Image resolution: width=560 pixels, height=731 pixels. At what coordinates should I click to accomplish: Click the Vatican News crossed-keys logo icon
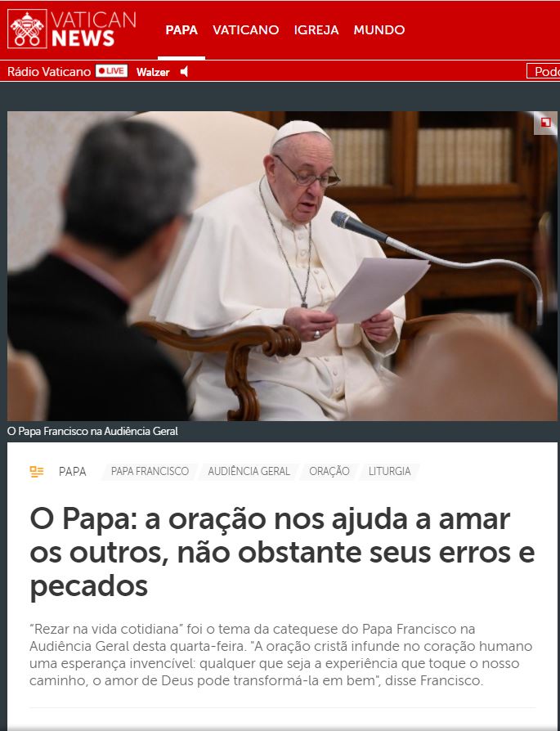(27, 29)
